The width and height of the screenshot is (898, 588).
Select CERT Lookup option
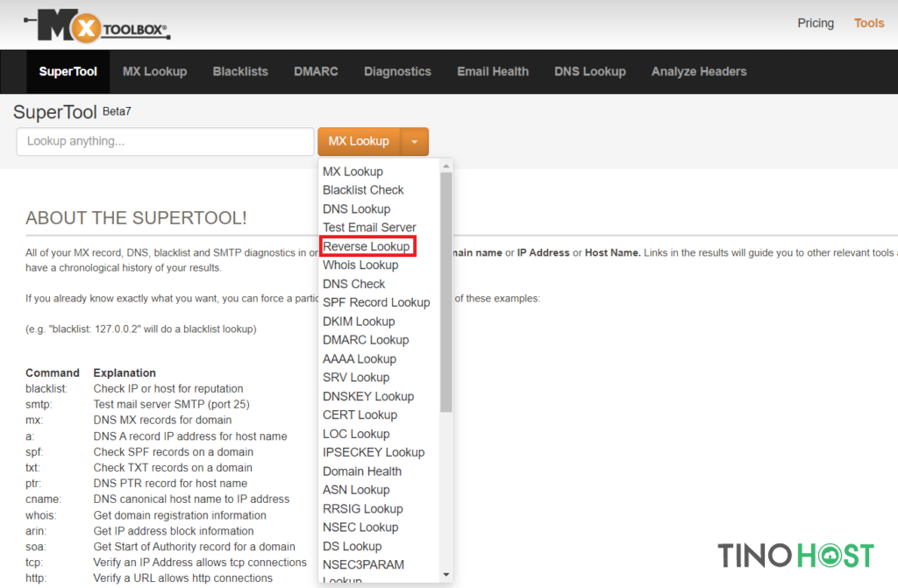click(x=360, y=414)
